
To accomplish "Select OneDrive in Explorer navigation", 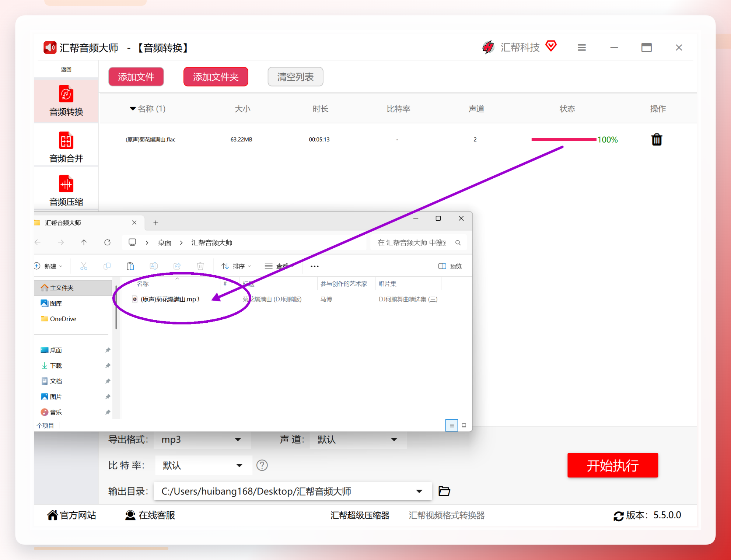I will pos(63,319).
